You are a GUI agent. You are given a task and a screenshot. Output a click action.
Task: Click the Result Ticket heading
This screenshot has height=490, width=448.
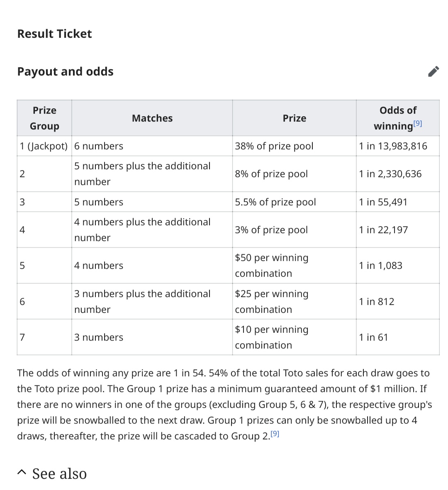click(x=54, y=34)
